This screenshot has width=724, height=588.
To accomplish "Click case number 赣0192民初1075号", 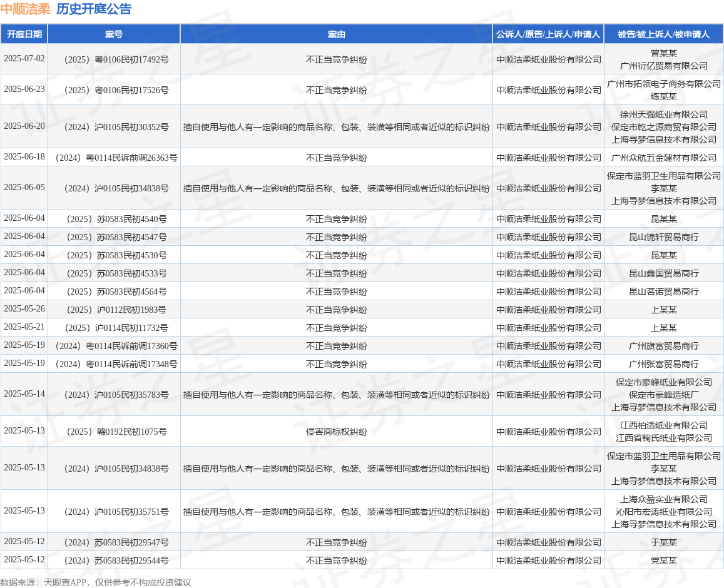I will click(116, 432).
